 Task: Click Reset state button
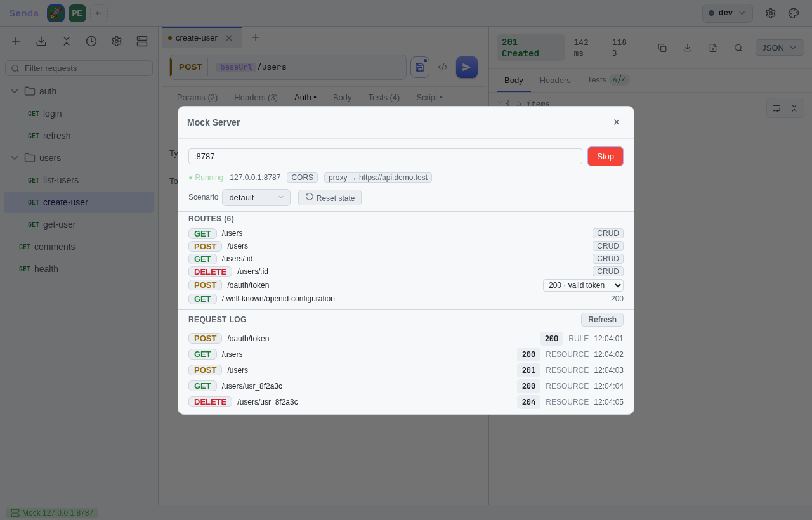coord(330,198)
